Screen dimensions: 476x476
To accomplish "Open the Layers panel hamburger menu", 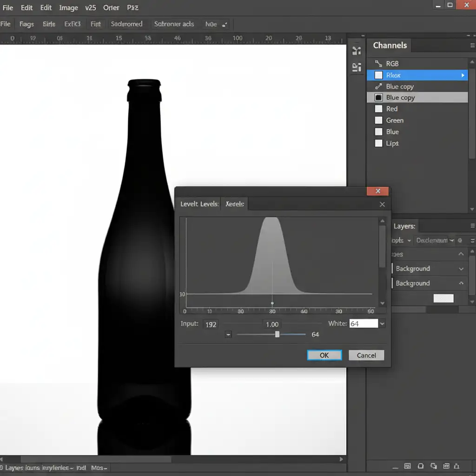I will 472,226.
